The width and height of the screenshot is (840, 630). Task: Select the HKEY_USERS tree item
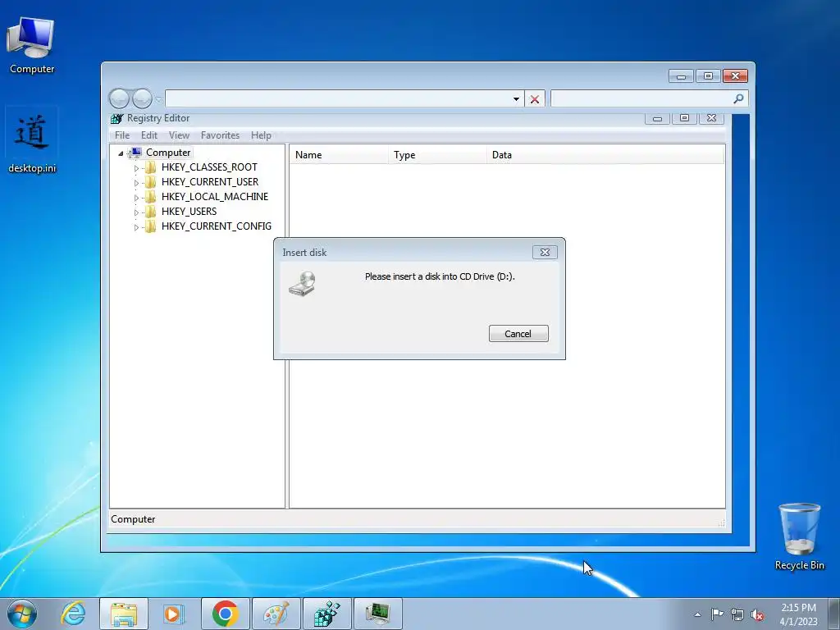(189, 212)
